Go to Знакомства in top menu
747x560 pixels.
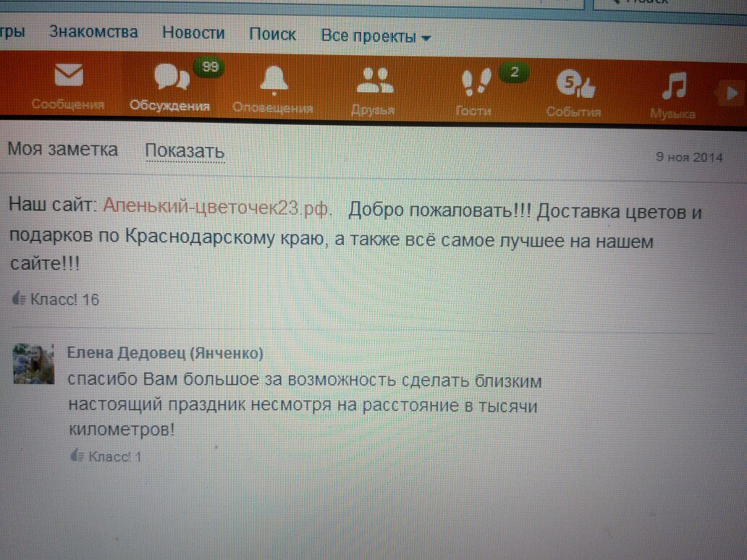click(x=93, y=32)
